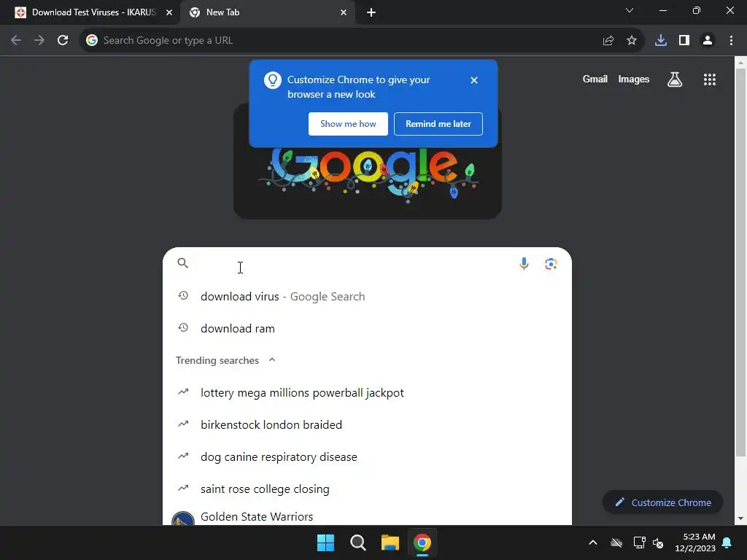747x560 pixels.
Task: Open the taskbar clock and date
Action: point(694,542)
